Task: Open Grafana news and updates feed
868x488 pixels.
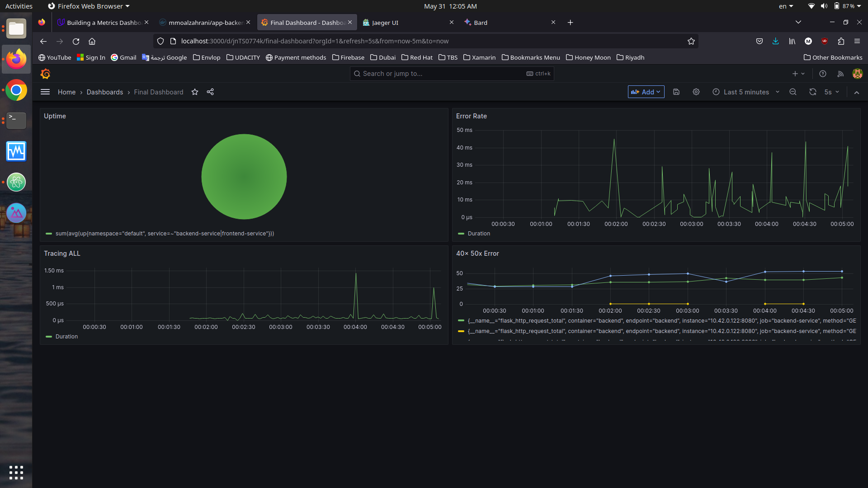Action: (x=840, y=74)
